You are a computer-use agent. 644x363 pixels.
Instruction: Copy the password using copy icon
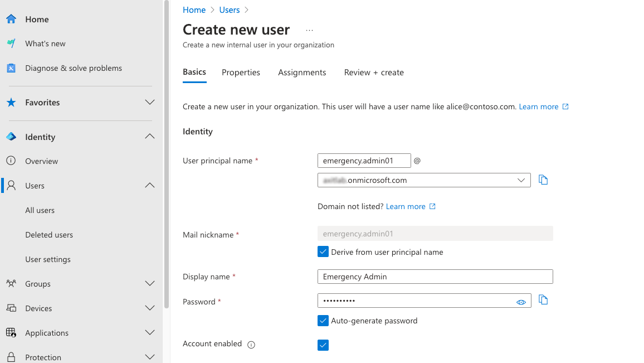543,301
